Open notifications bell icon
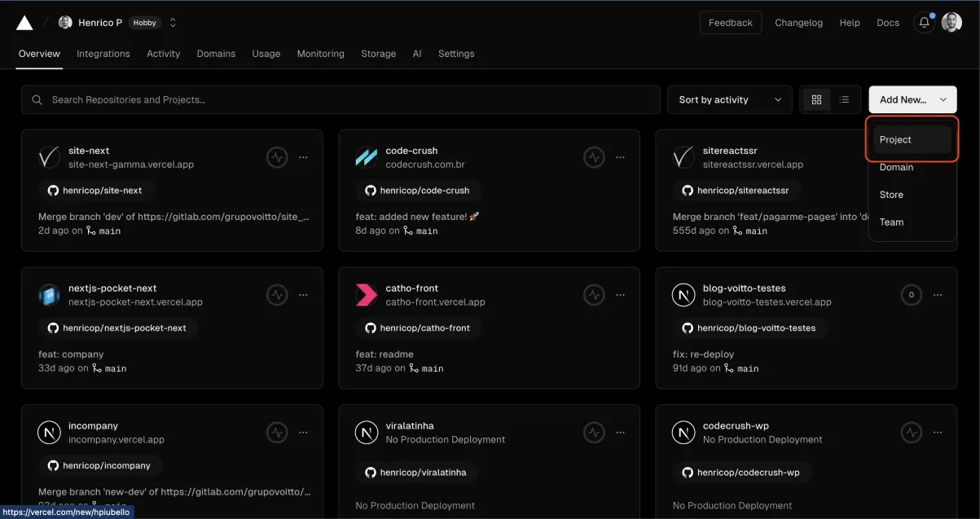Image resolution: width=980 pixels, height=519 pixels. (x=925, y=23)
